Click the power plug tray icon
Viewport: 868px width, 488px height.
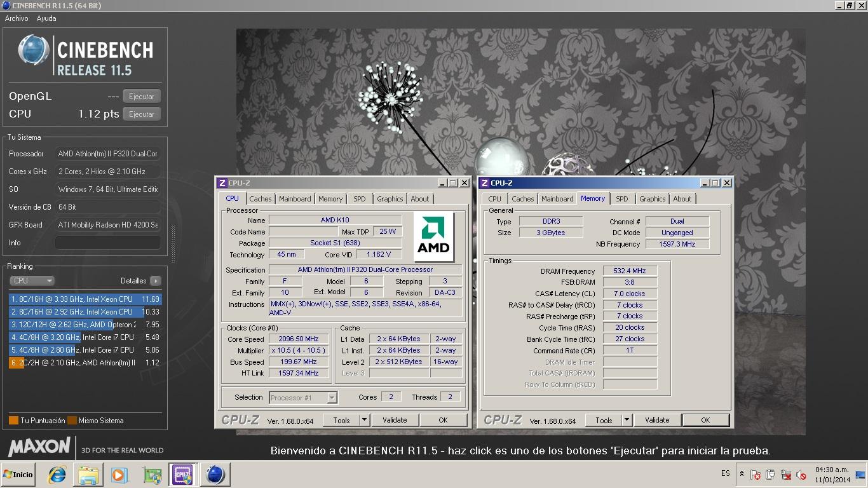(770, 475)
